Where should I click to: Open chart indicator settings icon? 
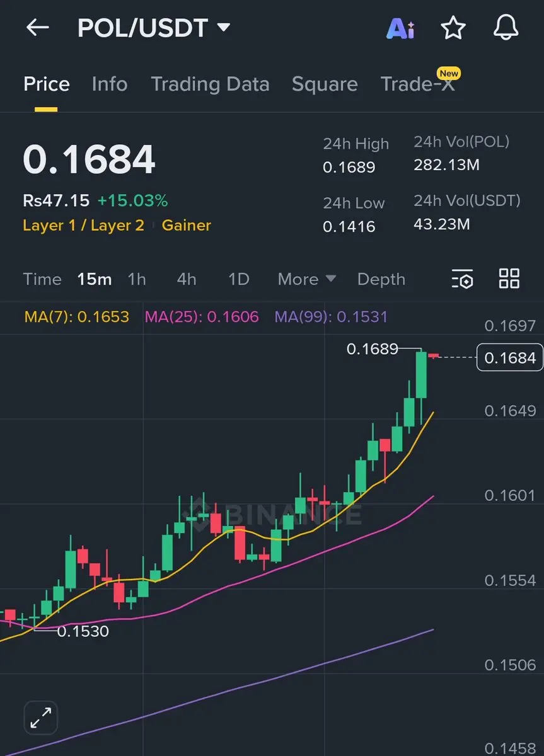coord(462,279)
